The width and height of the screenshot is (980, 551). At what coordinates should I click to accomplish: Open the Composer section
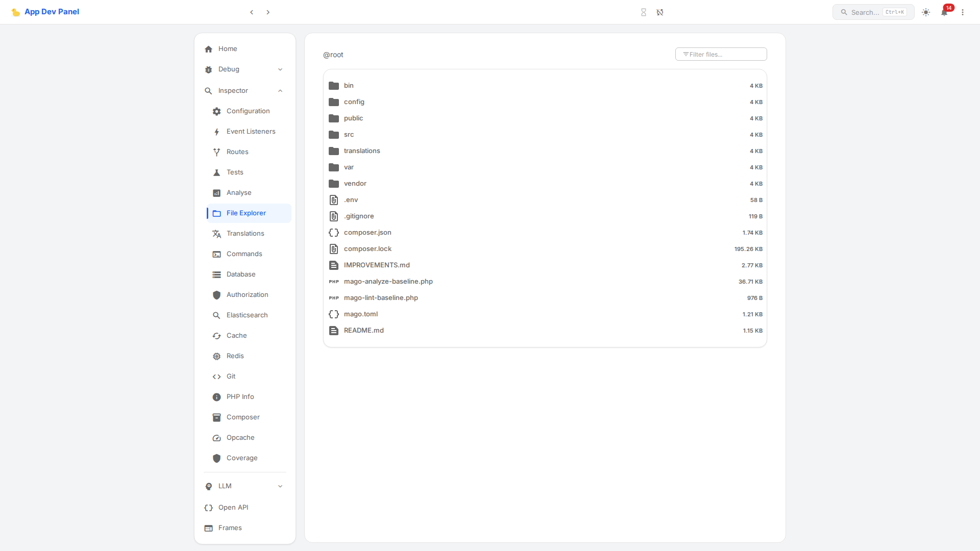click(x=242, y=417)
